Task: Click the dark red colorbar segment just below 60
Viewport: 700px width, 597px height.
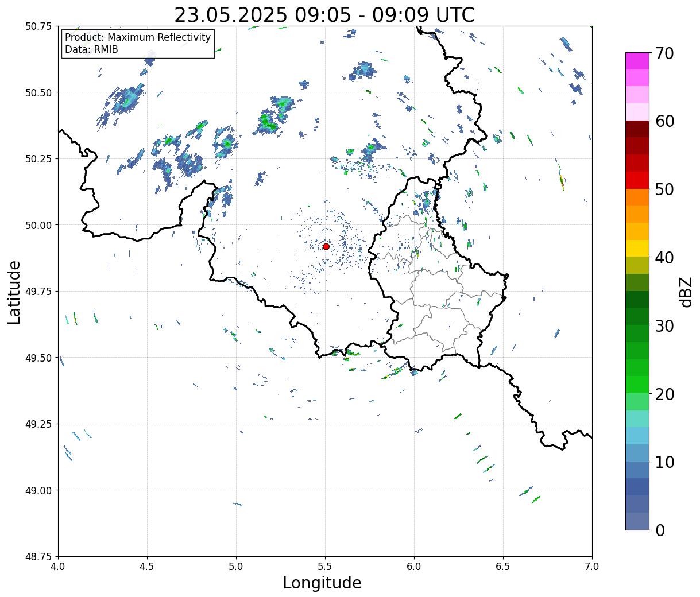Action: (637, 129)
